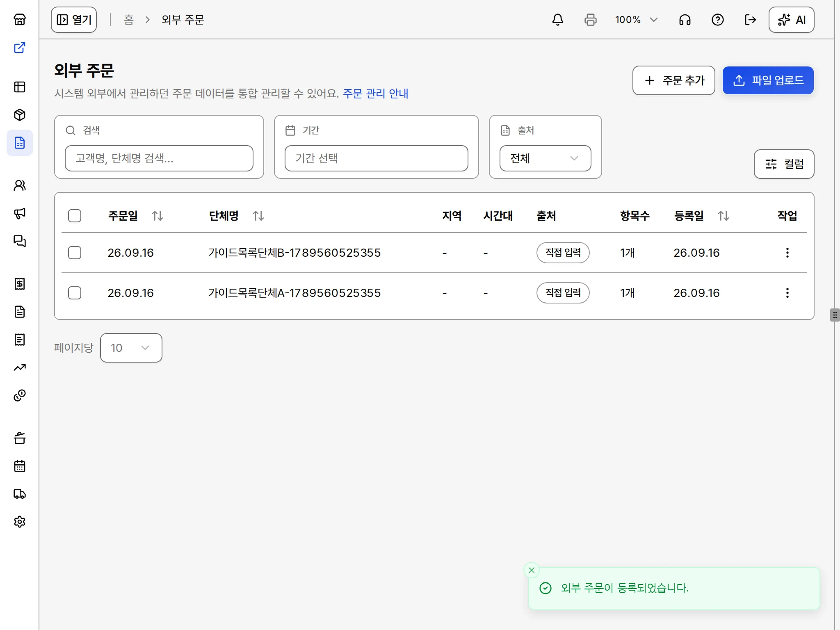Open the customers people icon in sidebar
840x630 pixels.
tap(20, 185)
